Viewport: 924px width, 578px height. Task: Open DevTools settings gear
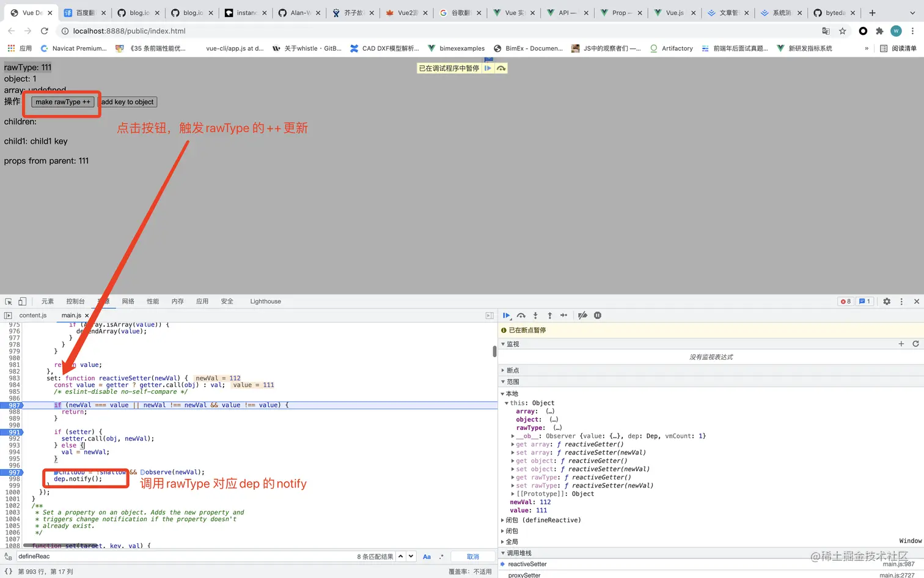tap(887, 302)
